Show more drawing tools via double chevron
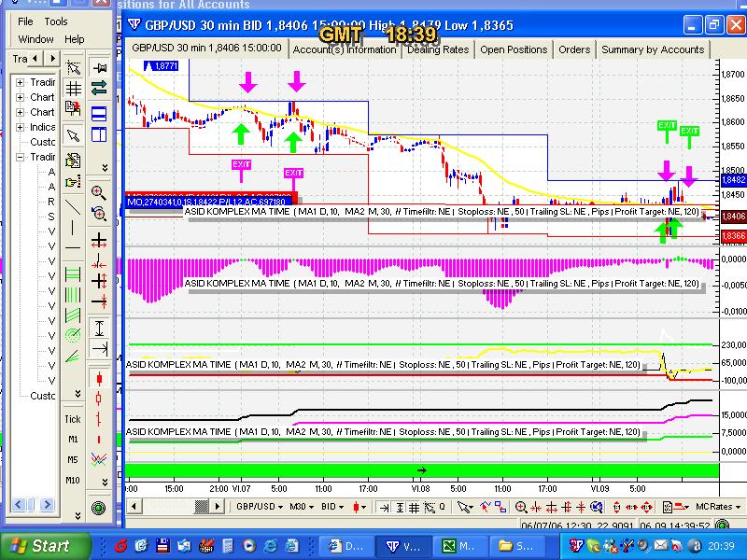This screenshot has width=747, height=560. click(78, 394)
